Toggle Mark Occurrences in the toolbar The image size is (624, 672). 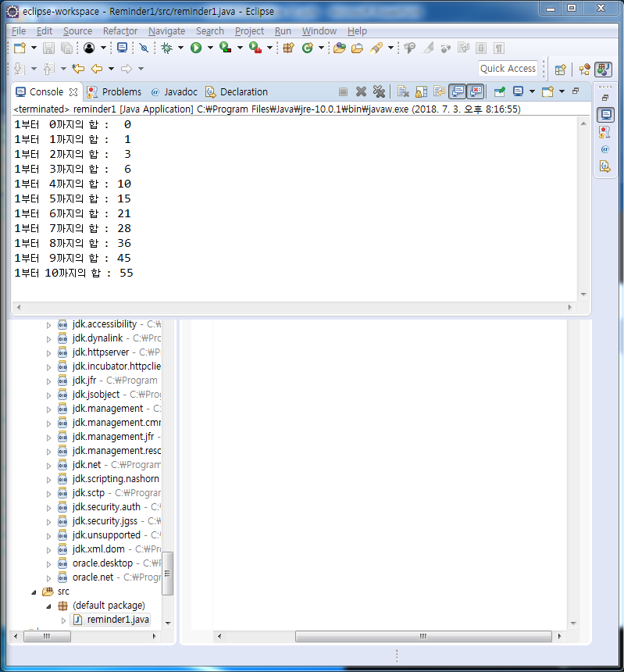click(428, 48)
